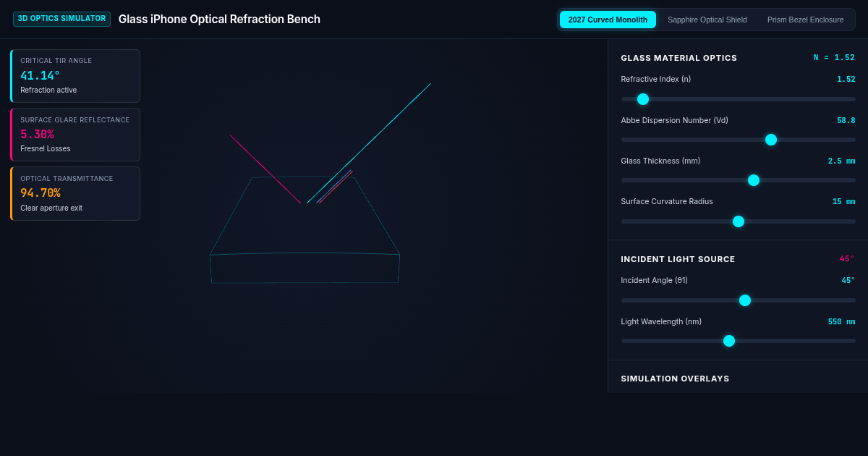868x456 pixels.
Task: Click the pink 45° header readout
Action: click(847, 259)
